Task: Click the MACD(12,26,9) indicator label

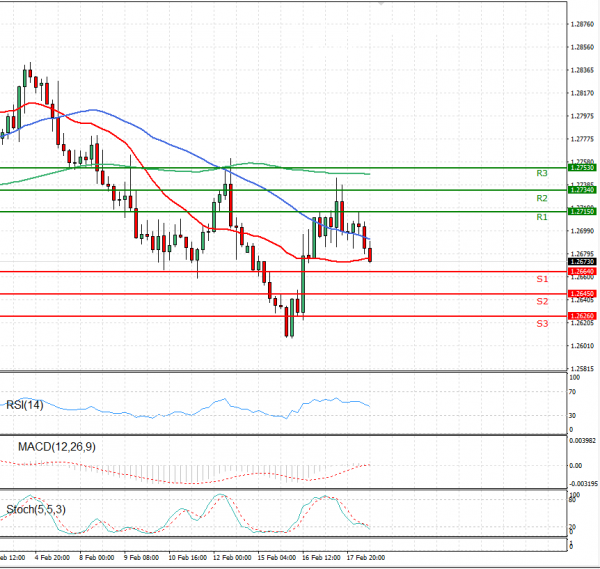Action: 57,447
